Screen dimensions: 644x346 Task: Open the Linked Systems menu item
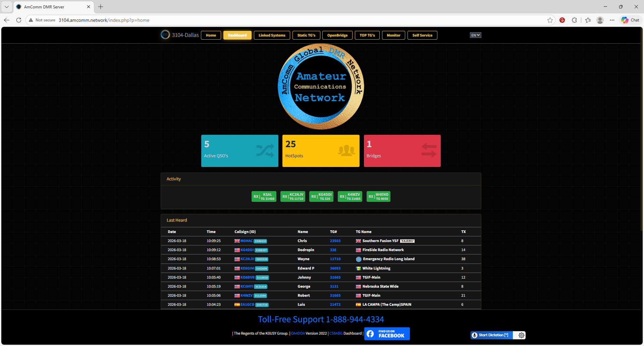pyautogui.click(x=272, y=35)
